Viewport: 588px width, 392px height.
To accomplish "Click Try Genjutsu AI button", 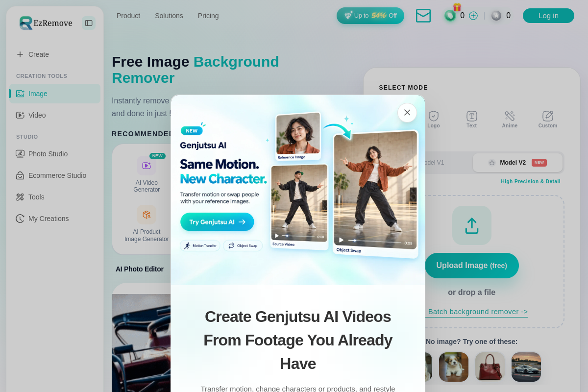I will pos(217,222).
